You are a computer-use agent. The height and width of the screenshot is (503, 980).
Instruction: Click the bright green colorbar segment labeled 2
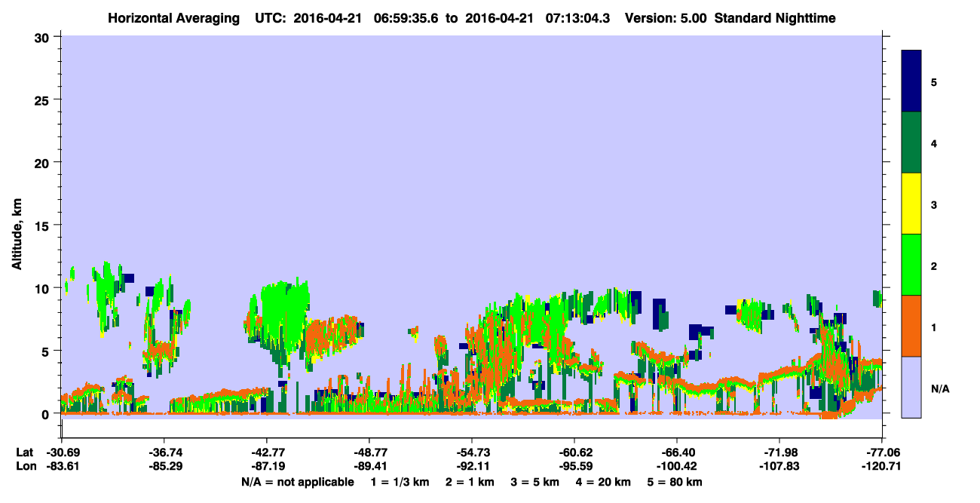pos(911,265)
